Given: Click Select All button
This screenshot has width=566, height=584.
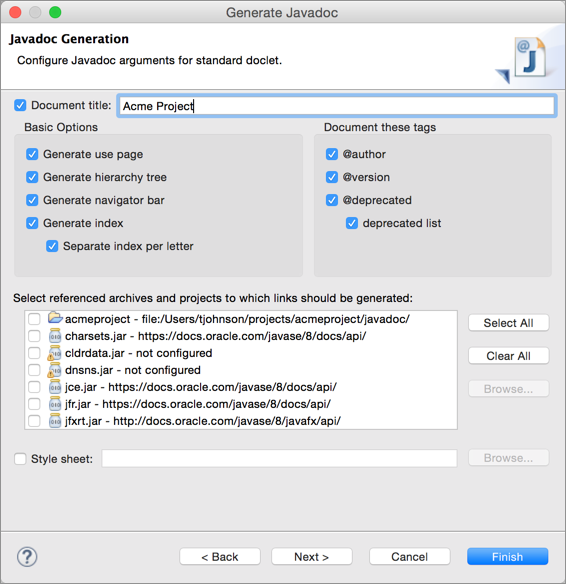Looking at the screenshot, I should (508, 323).
